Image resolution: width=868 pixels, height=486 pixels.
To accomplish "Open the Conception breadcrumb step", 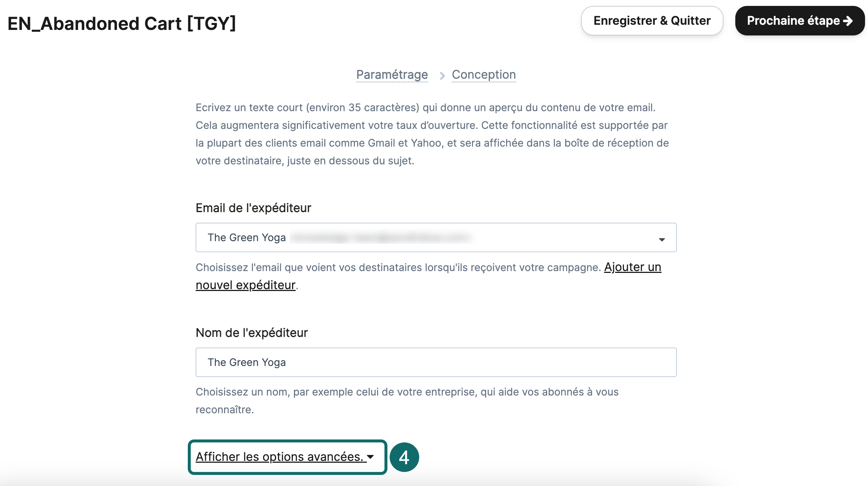I will tap(484, 75).
